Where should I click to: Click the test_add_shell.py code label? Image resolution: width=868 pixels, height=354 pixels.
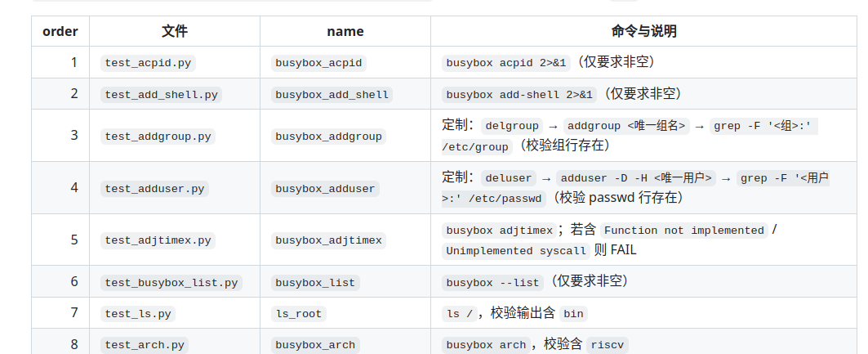[x=161, y=94]
